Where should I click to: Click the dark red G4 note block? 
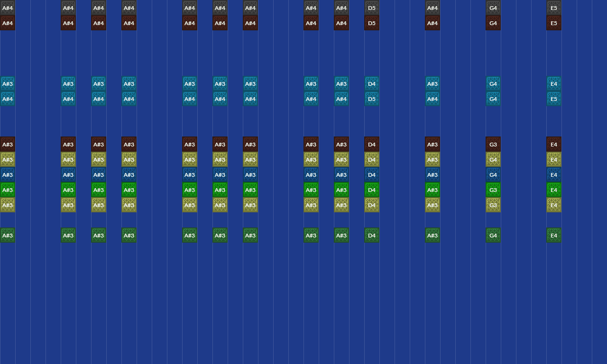[493, 23]
